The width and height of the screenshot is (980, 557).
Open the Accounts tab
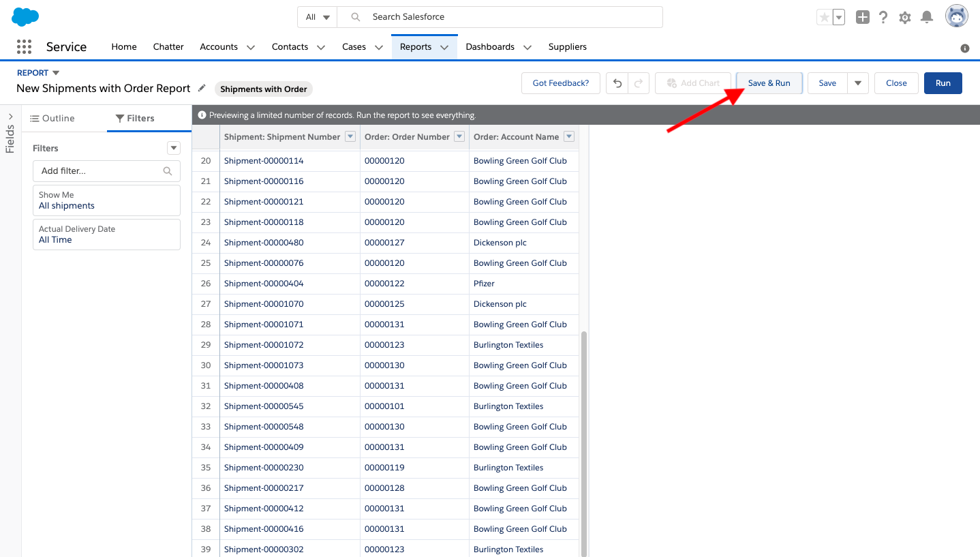pos(219,46)
